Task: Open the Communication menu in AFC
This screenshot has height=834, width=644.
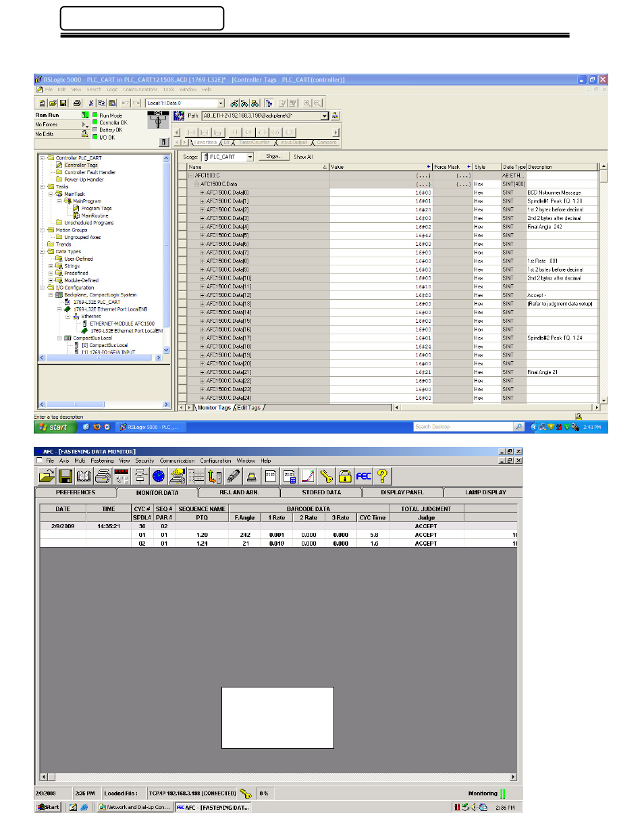Action: coord(177,460)
